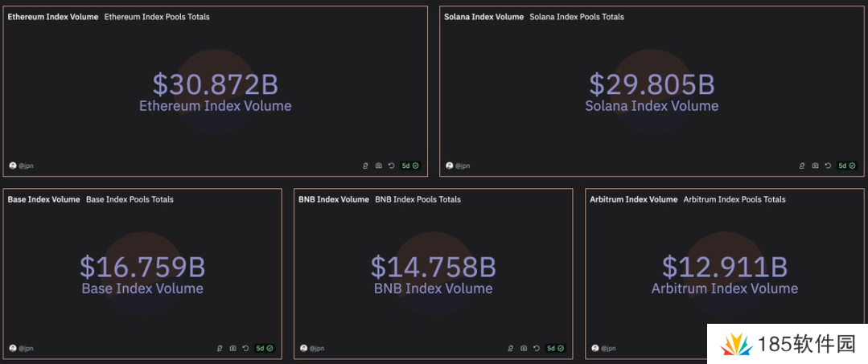Viewport: 868px width, 364px height.
Task: Click the 5d freshness badge in Ethereum panel
Action: click(410, 166)
